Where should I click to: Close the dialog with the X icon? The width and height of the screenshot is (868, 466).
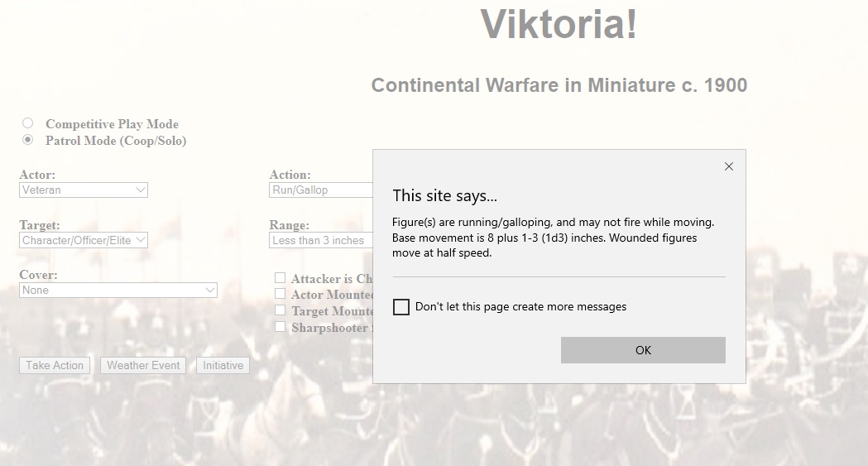tap(728, 166)
